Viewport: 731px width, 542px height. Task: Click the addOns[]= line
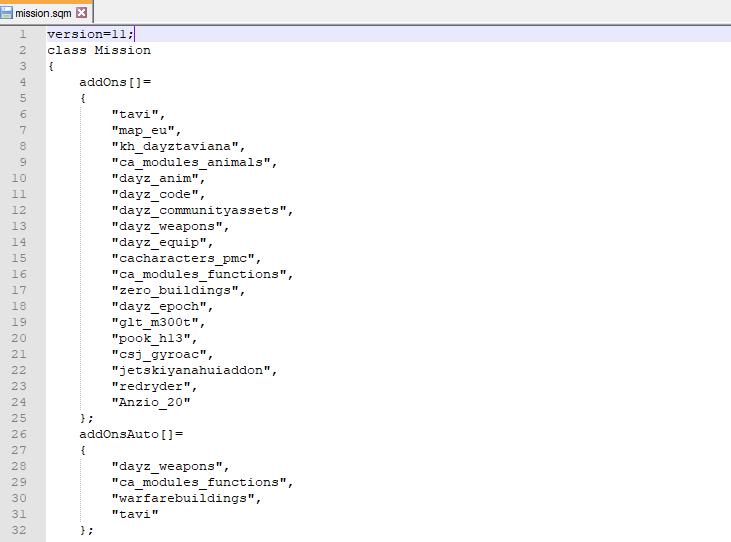click(x=115, y=82)
